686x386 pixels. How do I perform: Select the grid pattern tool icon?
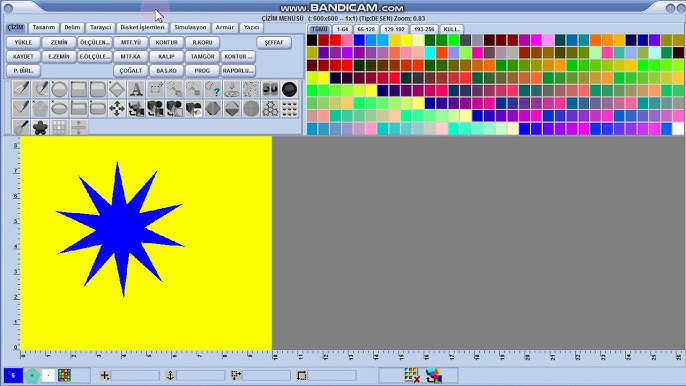60,127
